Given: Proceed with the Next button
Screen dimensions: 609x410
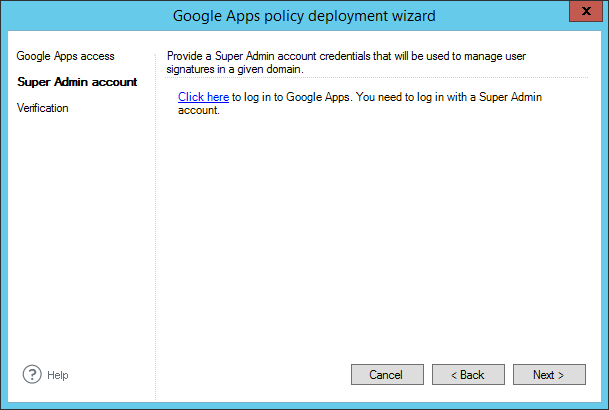Looking at the screenshot, I should point(549,374).
